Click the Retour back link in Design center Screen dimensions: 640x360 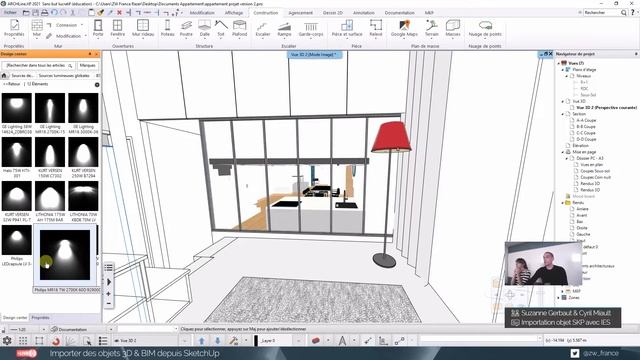click(11, 84)
